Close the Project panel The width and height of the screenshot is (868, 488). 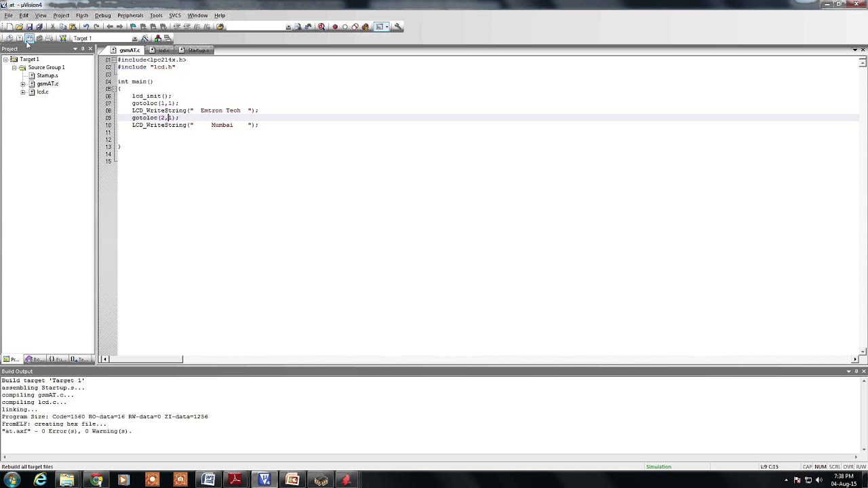[90, 49]
